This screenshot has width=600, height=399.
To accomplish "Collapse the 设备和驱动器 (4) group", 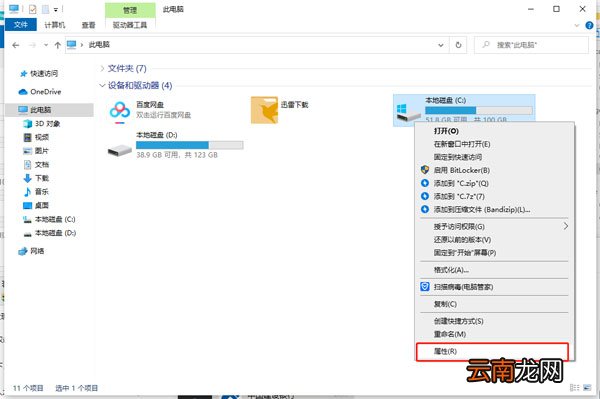I will coord(102,85).
